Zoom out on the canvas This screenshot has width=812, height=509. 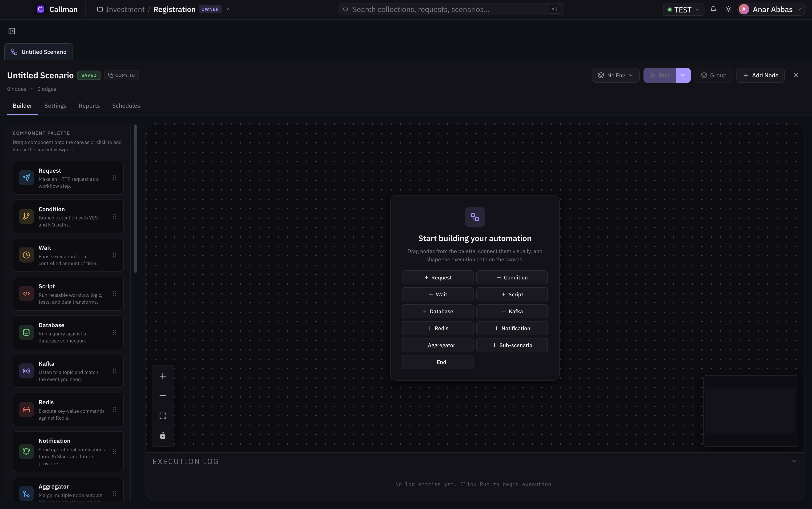163,396
